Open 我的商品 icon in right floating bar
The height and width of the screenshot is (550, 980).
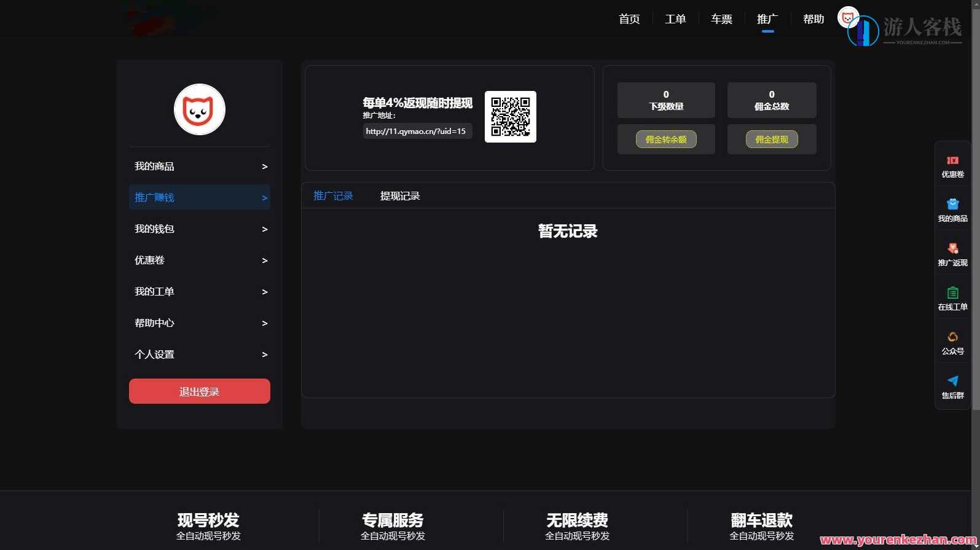tap(952, 204)
